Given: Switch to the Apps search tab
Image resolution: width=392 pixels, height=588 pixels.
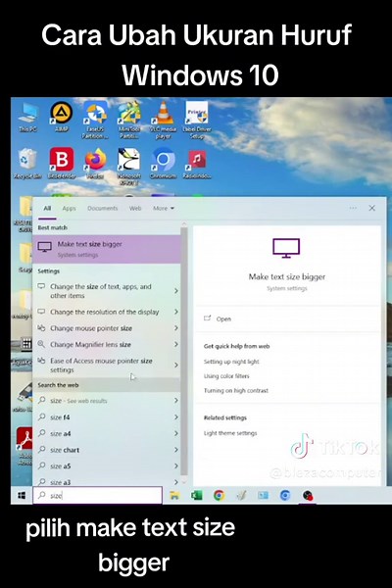Looking at the screenshot, I should click(69, 208).
